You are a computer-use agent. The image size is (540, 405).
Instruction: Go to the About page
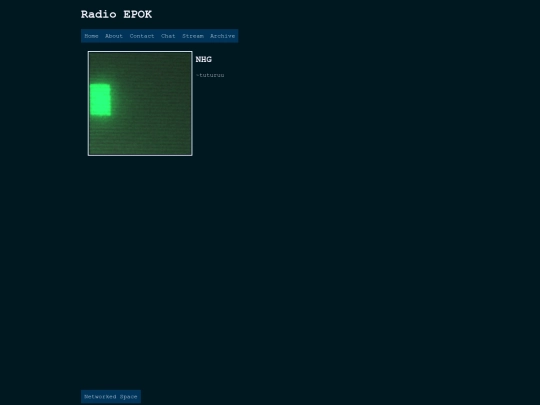(x=114, y=36)
